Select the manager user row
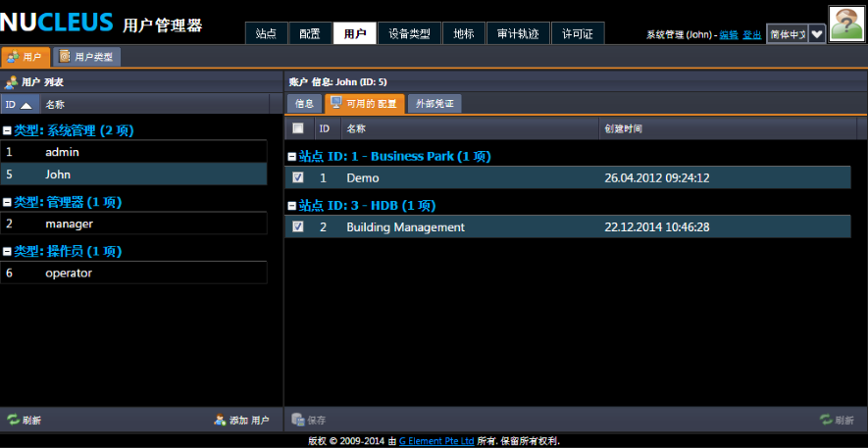The width and height of the screenshot is (868, 448). point(133,224)
